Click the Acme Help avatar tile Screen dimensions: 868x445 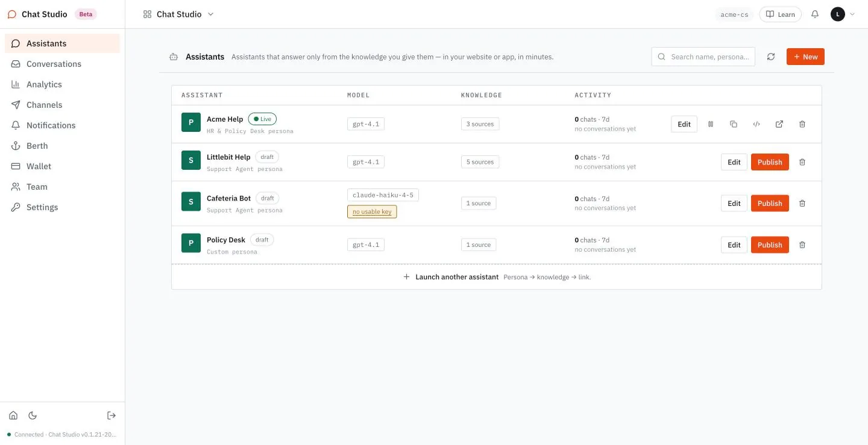191,122
